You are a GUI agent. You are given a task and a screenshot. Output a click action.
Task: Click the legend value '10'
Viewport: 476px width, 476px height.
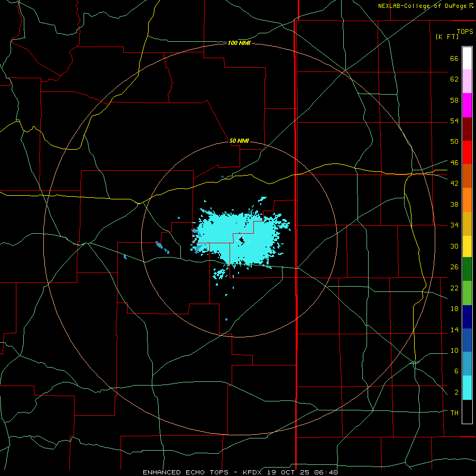tap(454, 350)
